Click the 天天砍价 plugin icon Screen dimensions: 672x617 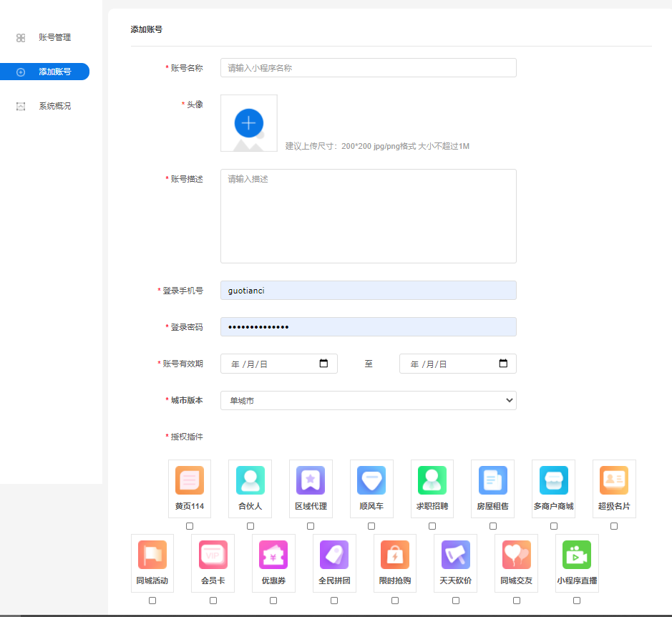click(x=456, y=555)
